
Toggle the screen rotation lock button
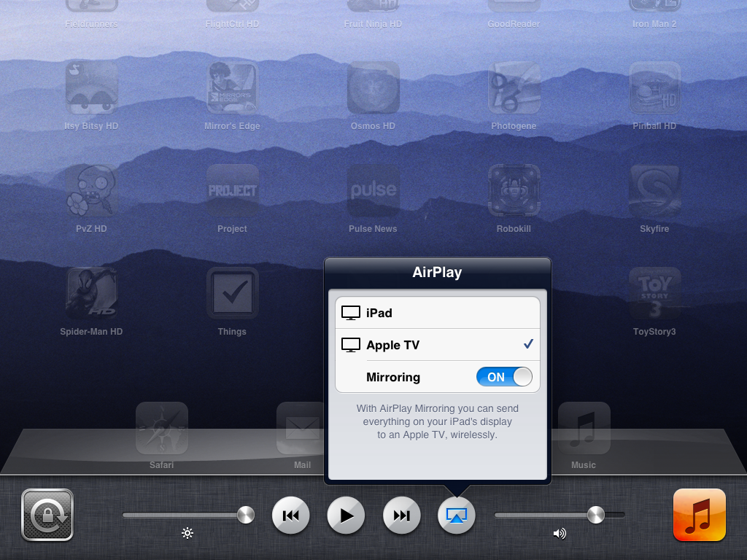click(47, 516)
